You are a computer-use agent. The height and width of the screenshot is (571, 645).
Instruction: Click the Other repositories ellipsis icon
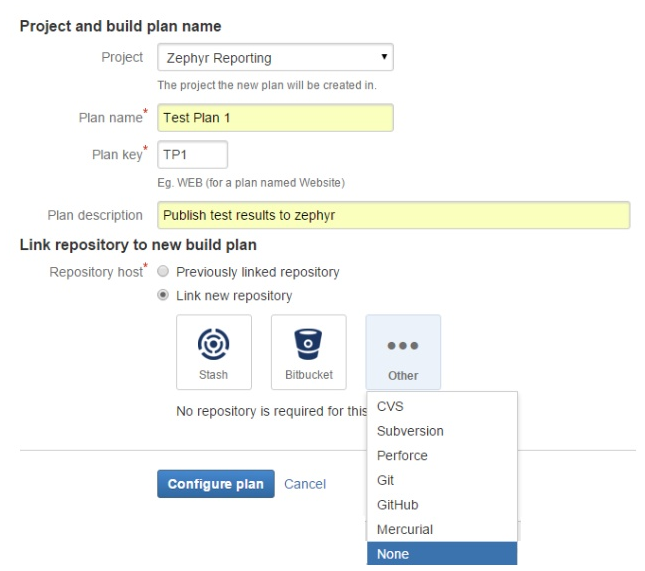(x=403, y=345)
